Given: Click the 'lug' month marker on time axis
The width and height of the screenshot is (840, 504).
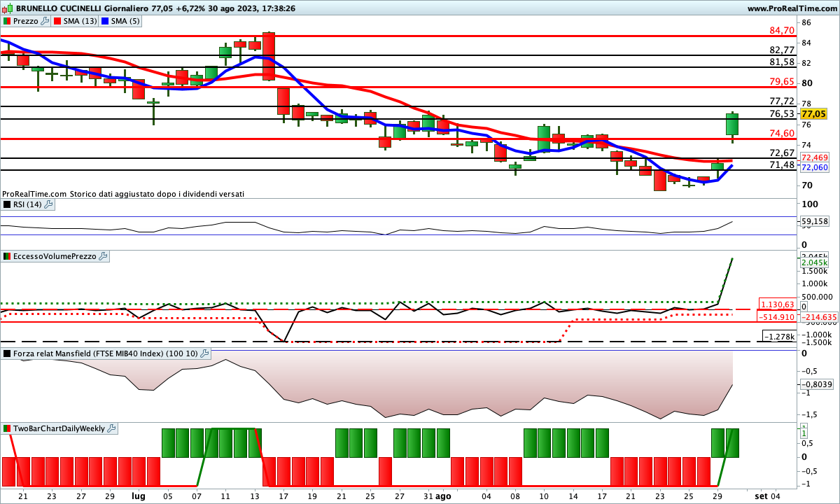Looking at the screenshot, I should [x=139, y=496].
